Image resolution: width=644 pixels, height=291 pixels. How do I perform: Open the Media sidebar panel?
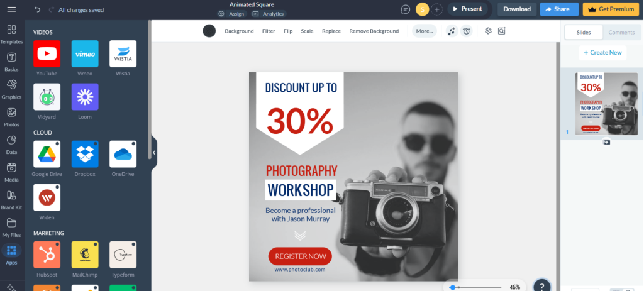click(11, 172)
